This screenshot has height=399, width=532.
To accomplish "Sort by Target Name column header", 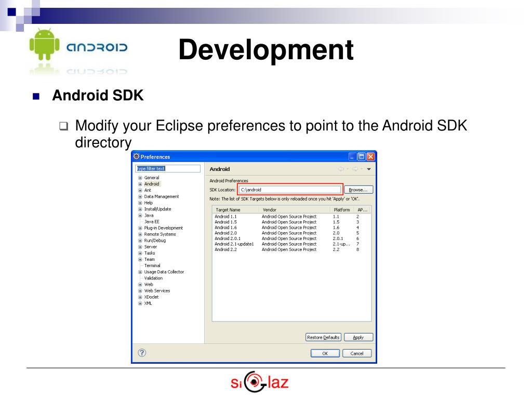I will 235,210.
